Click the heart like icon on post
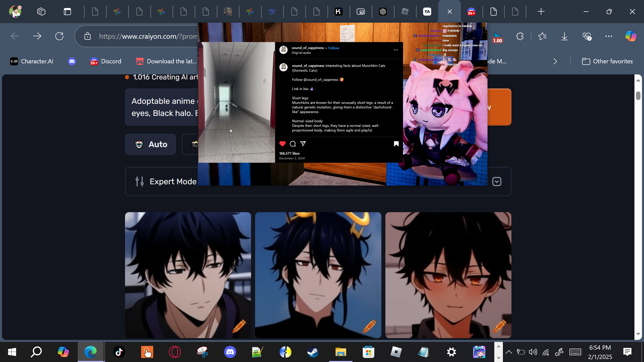The width and height of the screenshot is (644, 362). (x=282, y=144)
